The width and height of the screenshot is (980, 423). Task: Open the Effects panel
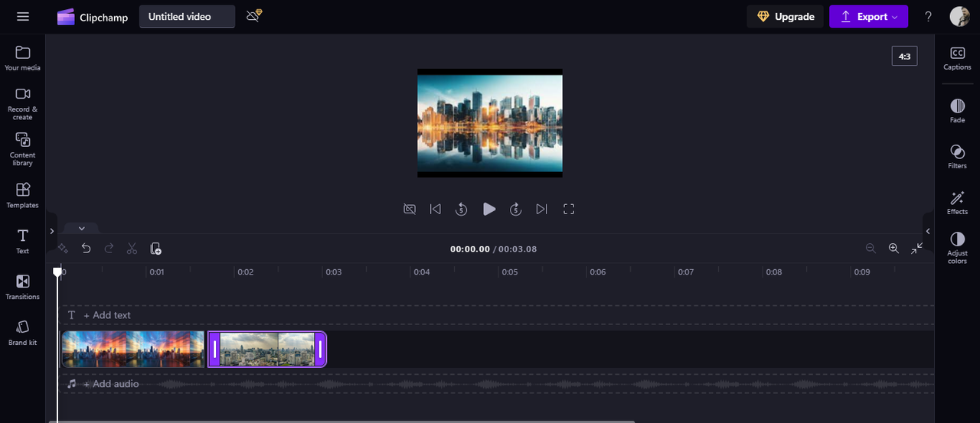click(x=957, y=203)
